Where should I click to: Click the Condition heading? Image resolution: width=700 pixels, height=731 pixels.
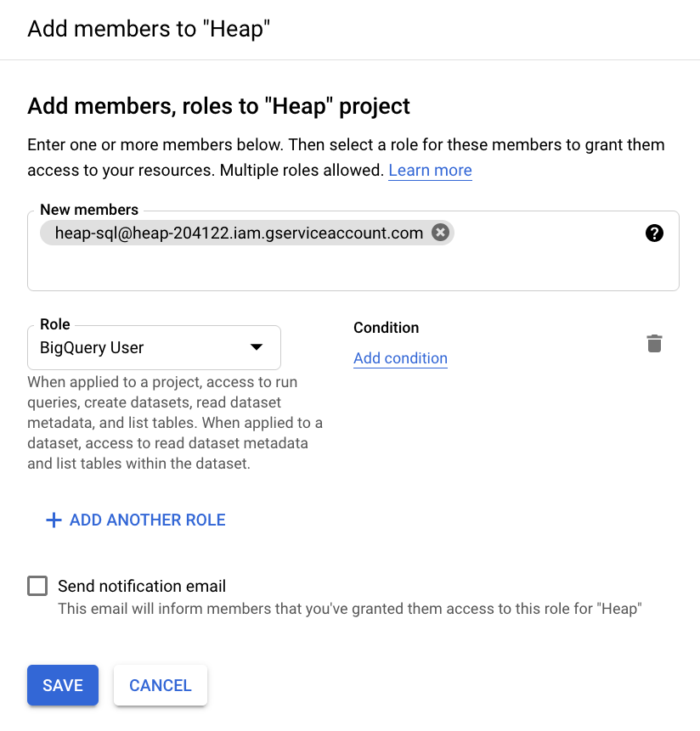[387, 328]
